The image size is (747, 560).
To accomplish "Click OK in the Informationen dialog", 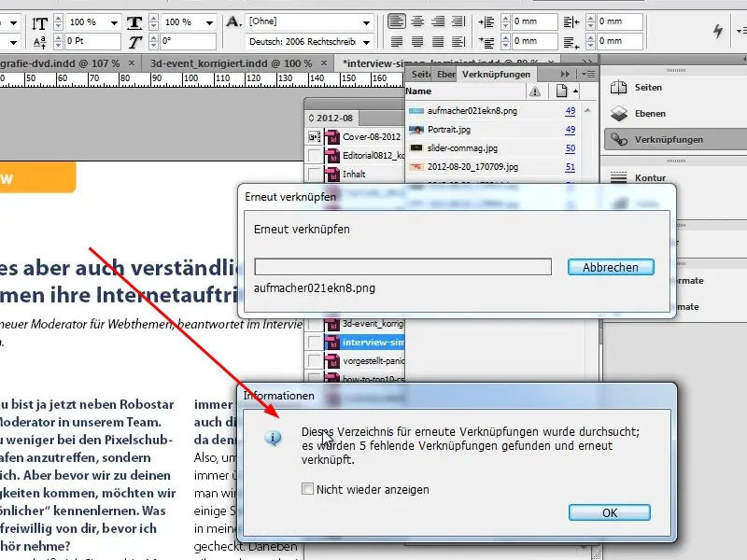I will tap(610, 512).
